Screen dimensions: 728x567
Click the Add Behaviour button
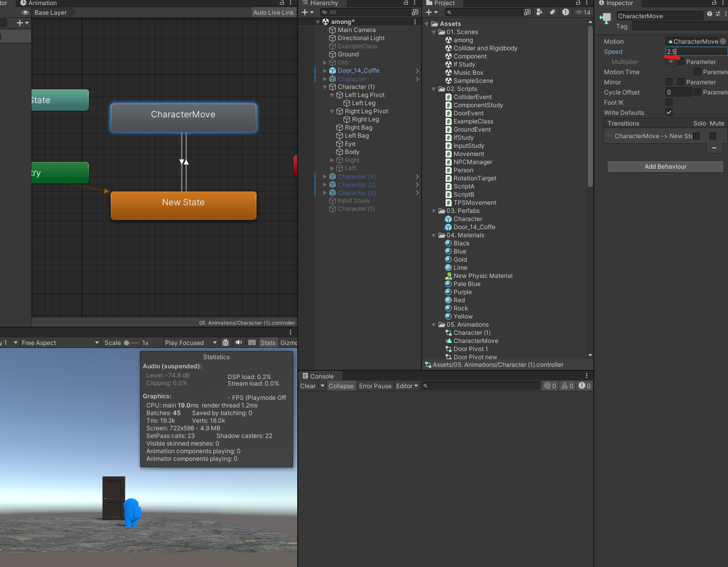pos(666,167)
